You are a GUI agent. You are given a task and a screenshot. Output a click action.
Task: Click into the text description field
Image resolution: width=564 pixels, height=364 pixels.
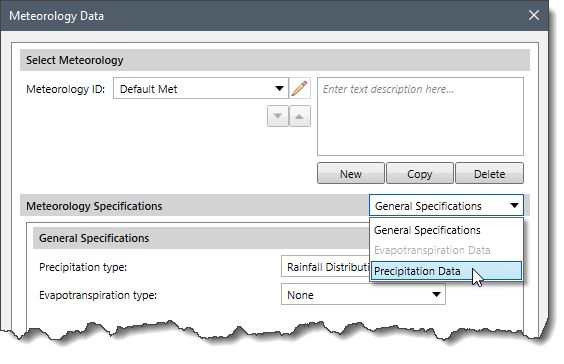coord(420,117)
